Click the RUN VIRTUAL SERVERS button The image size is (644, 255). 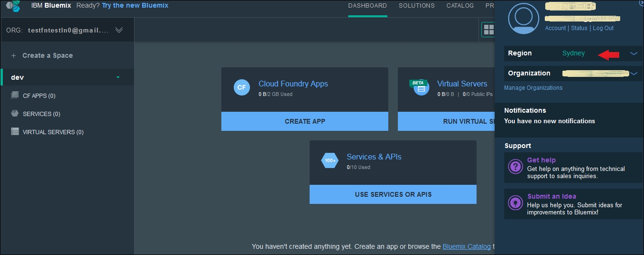pyautogui.click(x=447, y=121)
